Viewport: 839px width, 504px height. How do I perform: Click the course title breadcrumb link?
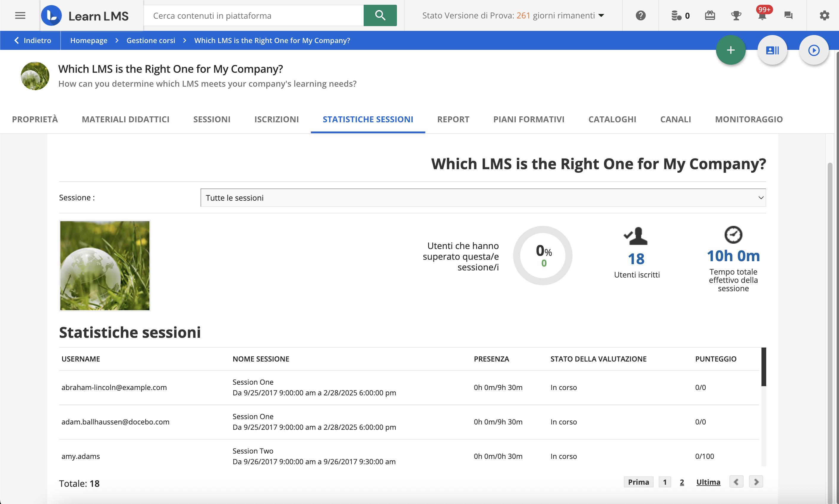click(272, 40)
